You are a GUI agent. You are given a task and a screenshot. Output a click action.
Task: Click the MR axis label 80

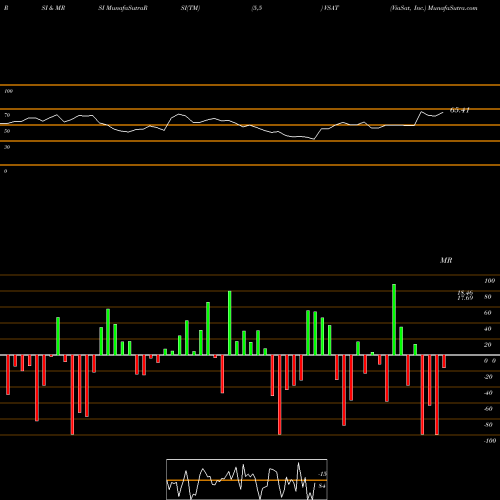[x=488, y=297]
